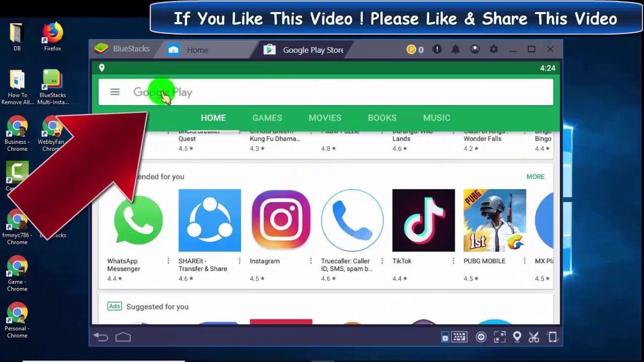Click the Android home button
This screenshot has width=644, height=362.
(x=123, y=337)
